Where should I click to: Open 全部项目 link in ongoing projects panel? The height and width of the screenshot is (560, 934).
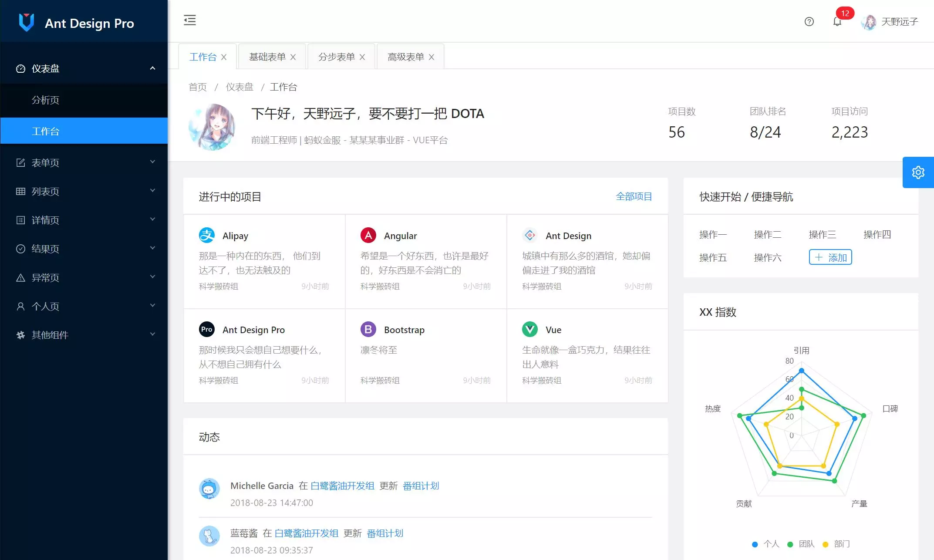(634, 196)
